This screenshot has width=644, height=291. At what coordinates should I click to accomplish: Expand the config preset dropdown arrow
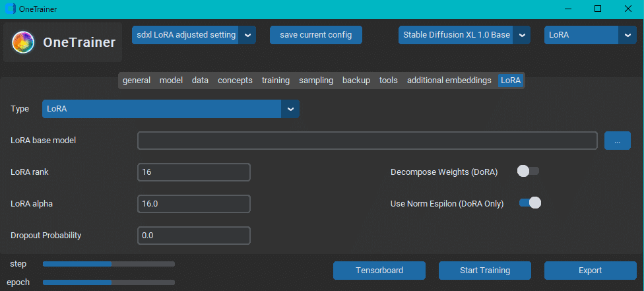pos(247,35)
